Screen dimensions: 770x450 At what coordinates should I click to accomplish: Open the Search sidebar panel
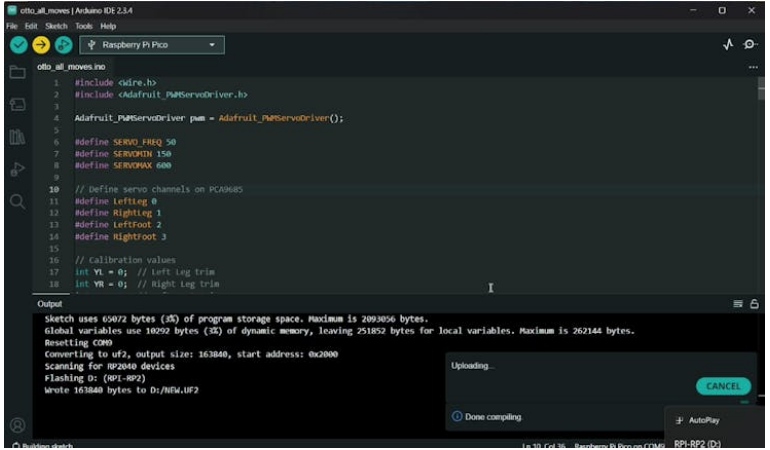pos(17,201)
